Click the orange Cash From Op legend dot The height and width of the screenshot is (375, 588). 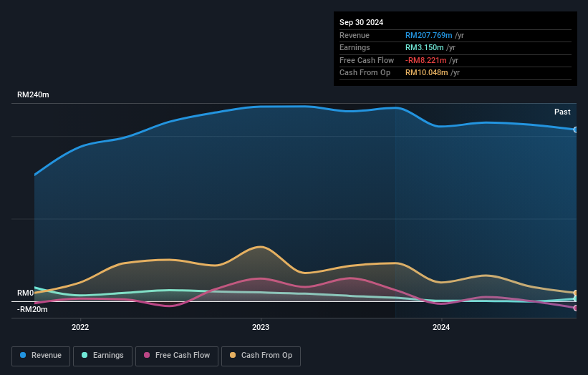(233, 355)
